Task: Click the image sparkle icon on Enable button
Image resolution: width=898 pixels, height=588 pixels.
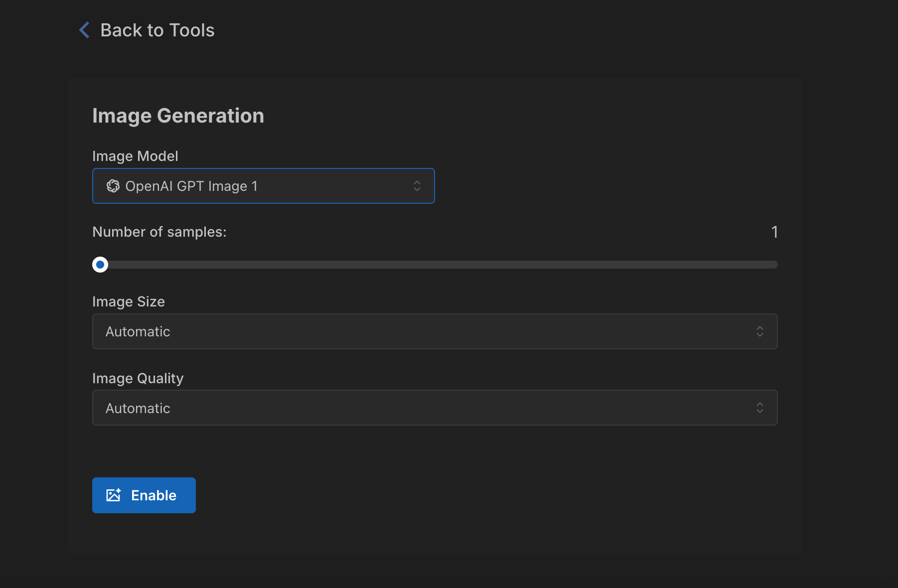Action: point(114,495)
